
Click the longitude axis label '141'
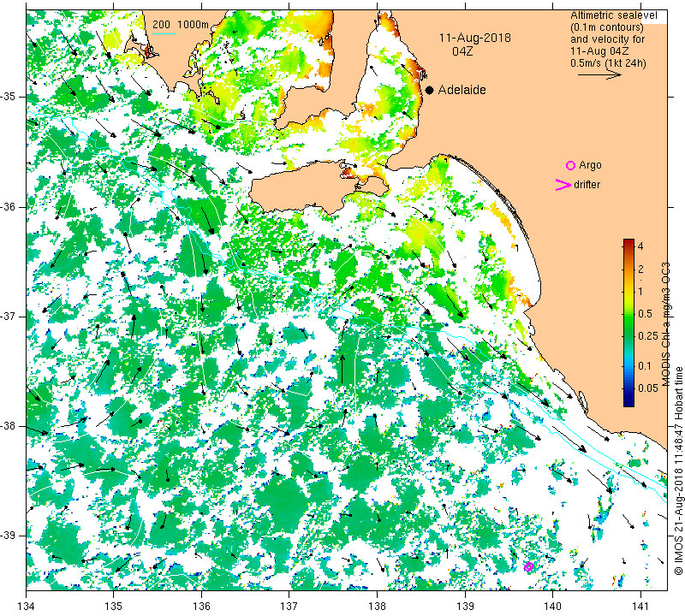[x=640, y=607]
